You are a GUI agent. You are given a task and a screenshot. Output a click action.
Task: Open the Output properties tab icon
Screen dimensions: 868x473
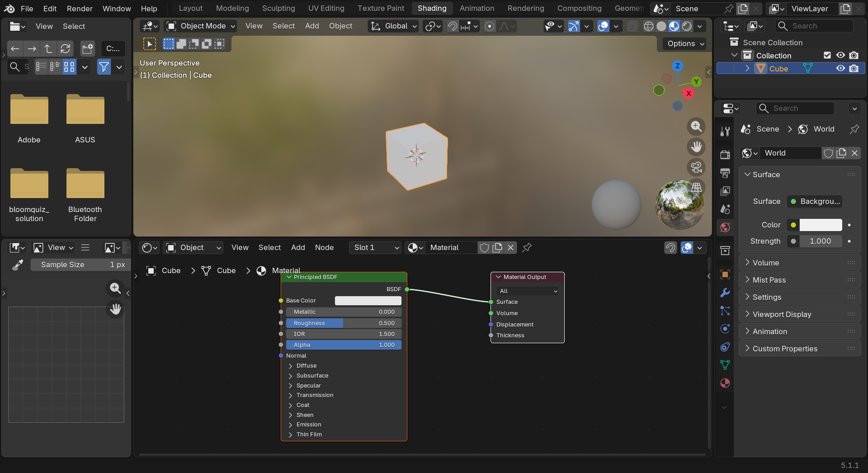coord(725,173)
